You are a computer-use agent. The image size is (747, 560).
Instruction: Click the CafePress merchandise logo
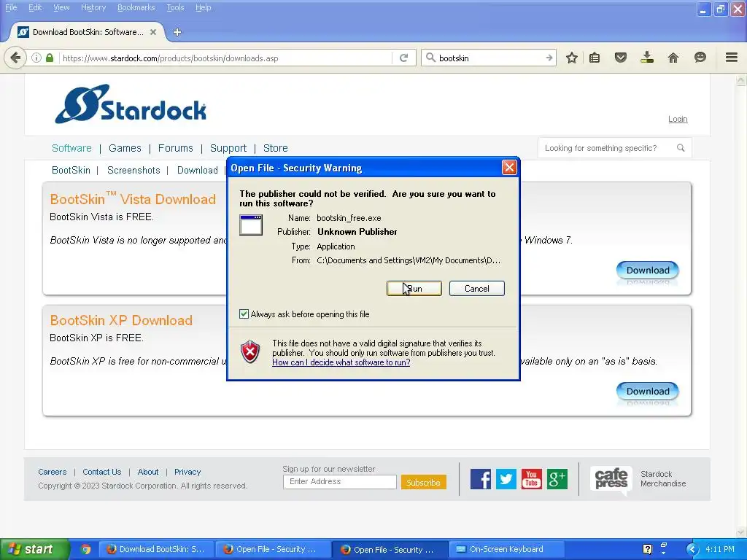611,480
